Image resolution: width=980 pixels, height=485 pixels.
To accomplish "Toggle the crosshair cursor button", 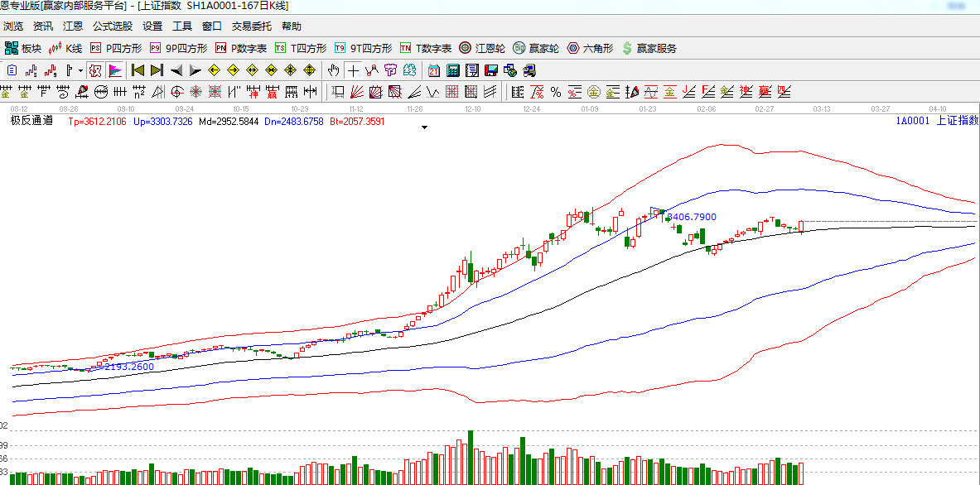I will pyautogui.click(x=354, y=70).
